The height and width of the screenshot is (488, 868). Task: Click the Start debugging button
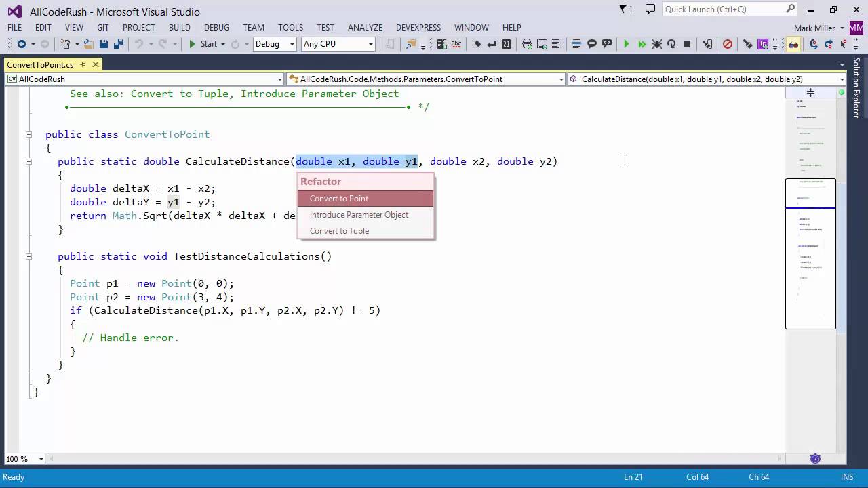203,44
